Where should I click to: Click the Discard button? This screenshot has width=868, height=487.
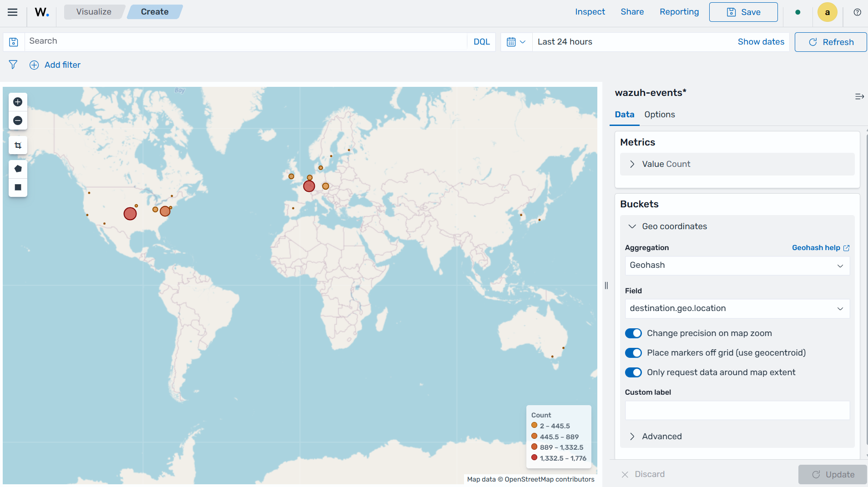(643, 474)
